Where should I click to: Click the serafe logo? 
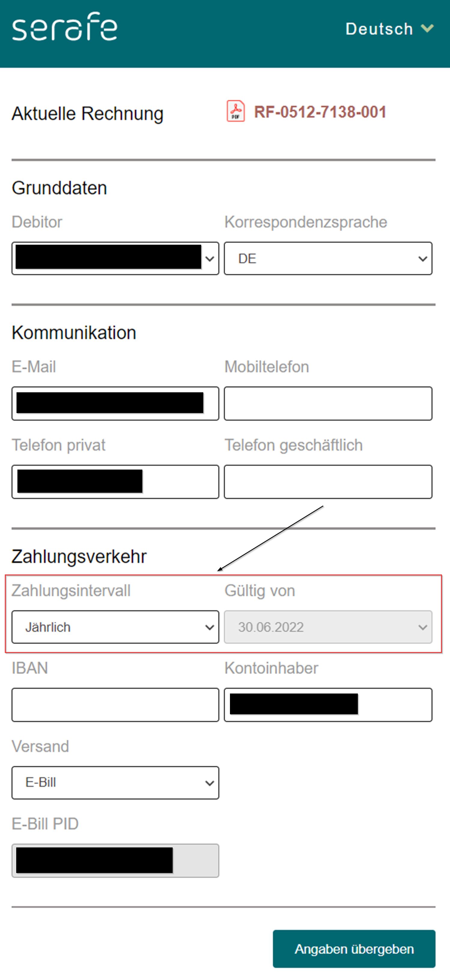[64, 27]
